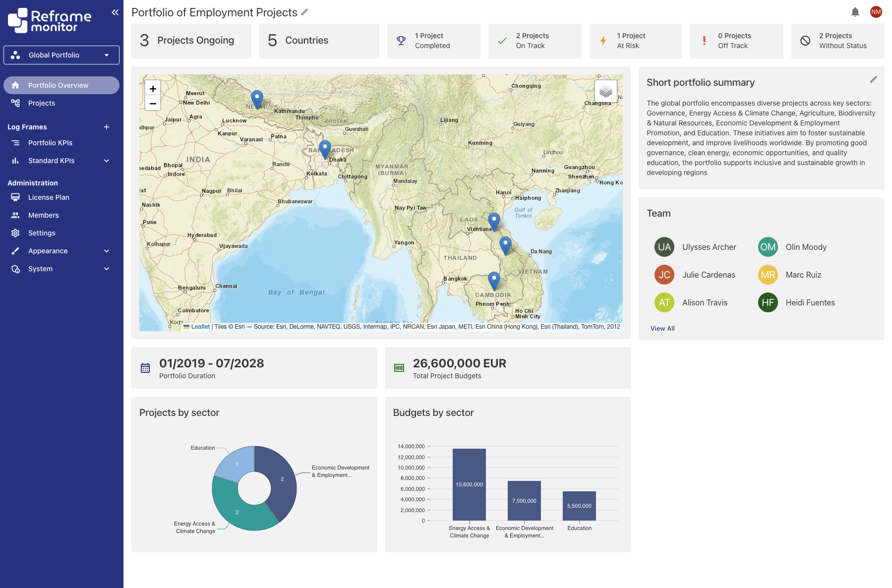892x588 pixels.
Task: Open the Global Portfolio dropdown
Action: coord(61,55)
